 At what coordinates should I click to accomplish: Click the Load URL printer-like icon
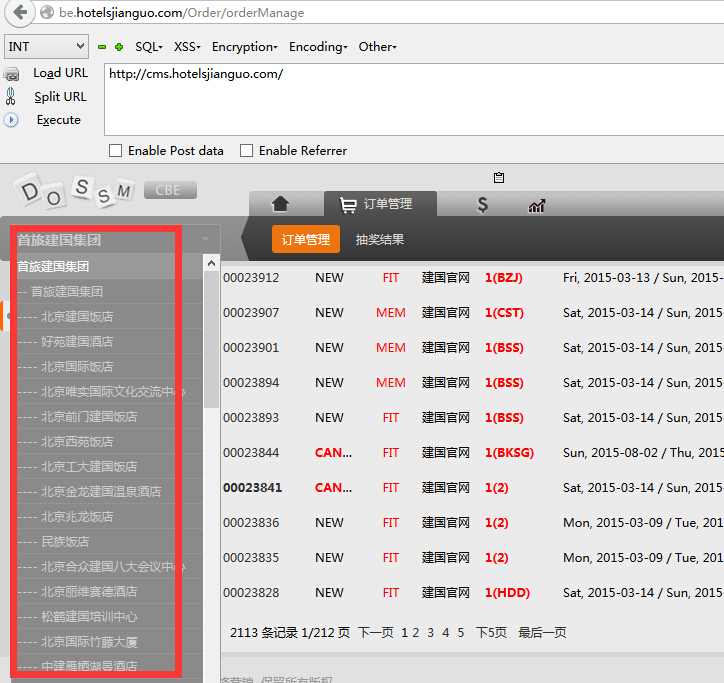[x=11, y=74]
